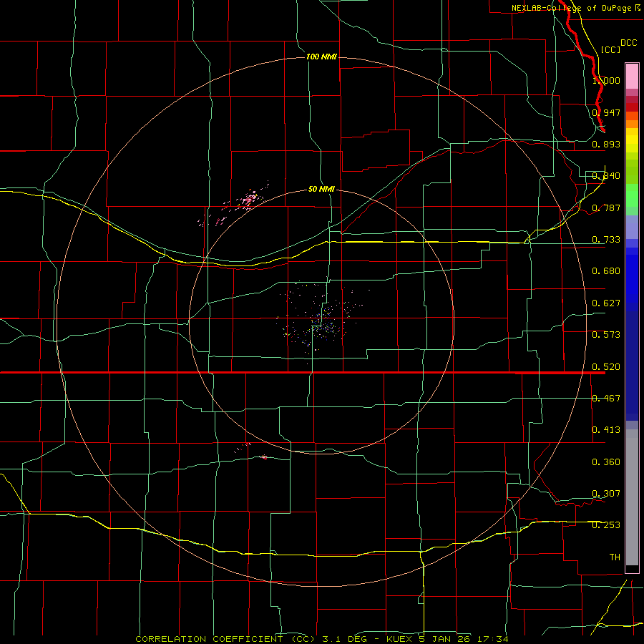The height and width of the screenshot is (644, 644).
Task: Click the gray lower color bar segment
Action: click(x=632, y=497)
